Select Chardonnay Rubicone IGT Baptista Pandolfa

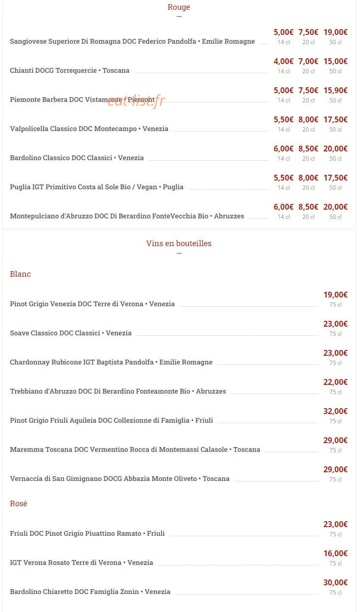111,362
